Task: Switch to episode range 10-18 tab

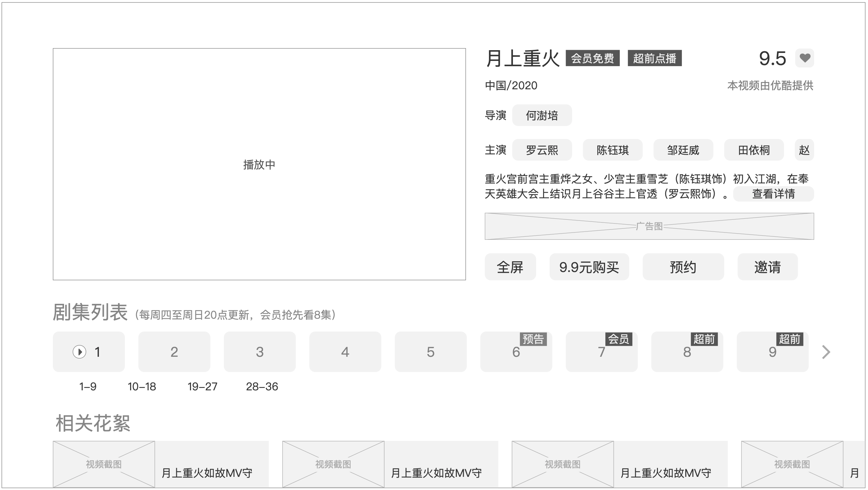Action: point(142,387)
